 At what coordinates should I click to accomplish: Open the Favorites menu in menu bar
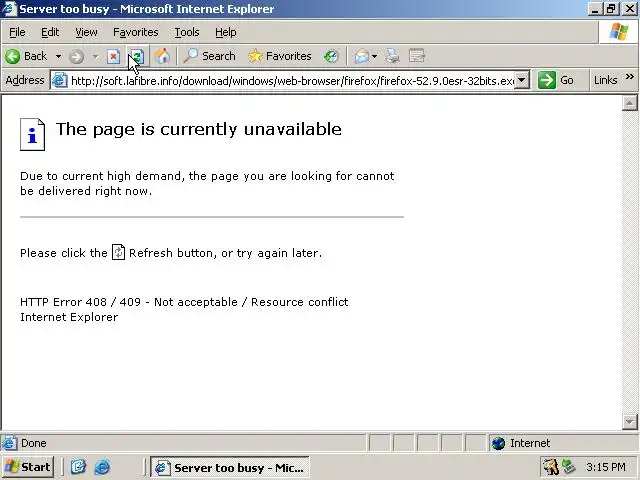coord(136,32)
